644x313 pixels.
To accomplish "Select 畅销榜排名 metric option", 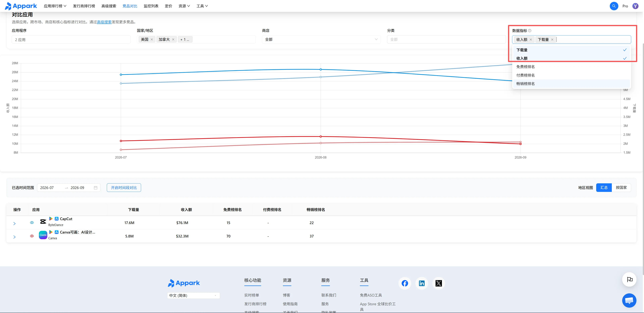I will 571,84.
